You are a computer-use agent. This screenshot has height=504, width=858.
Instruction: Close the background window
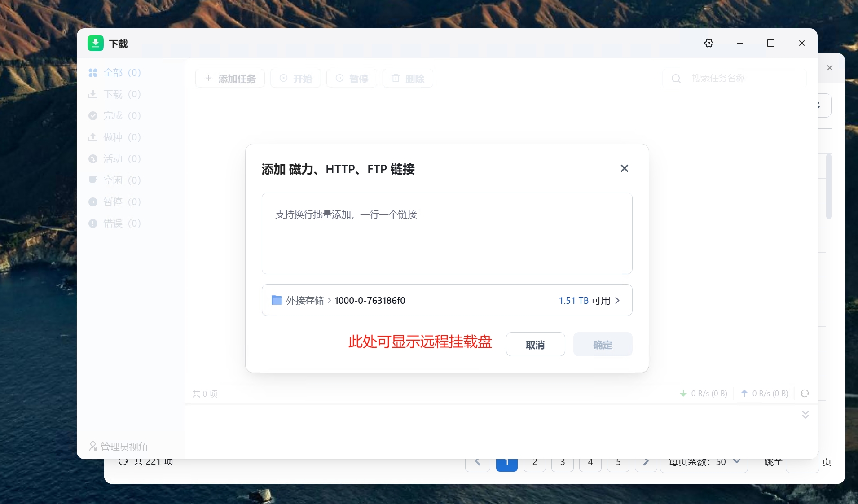(830, 68)
